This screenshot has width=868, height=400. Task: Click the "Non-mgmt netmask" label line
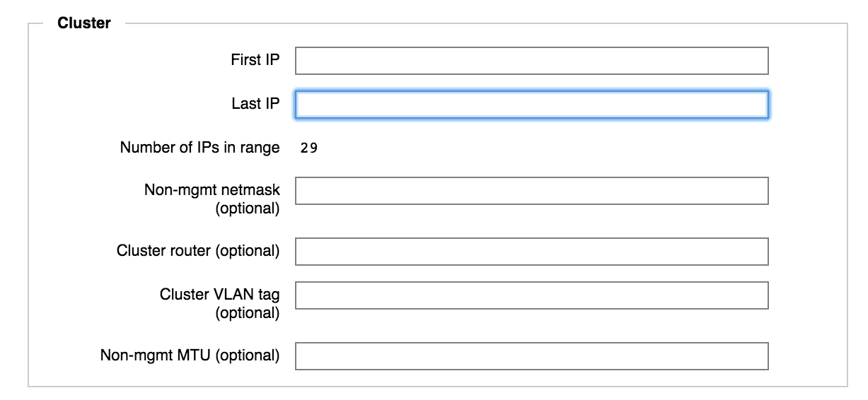(212, 190)
